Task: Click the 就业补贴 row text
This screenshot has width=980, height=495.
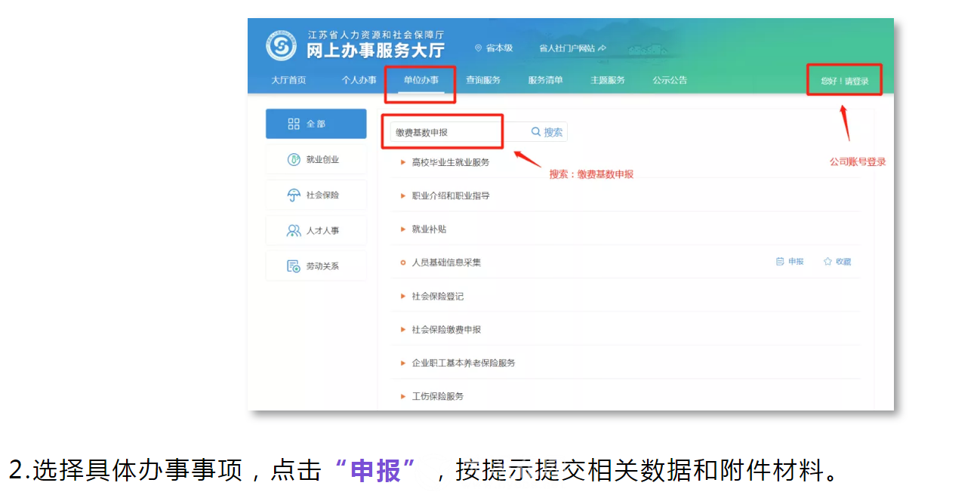Action: coord(429,229)
